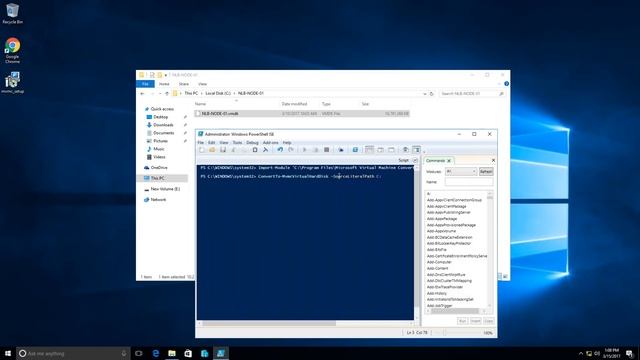This screenshot has height=360, width=640.
Task: Switch to Share tab in Explorer ribbon
Action: [184, 84]
